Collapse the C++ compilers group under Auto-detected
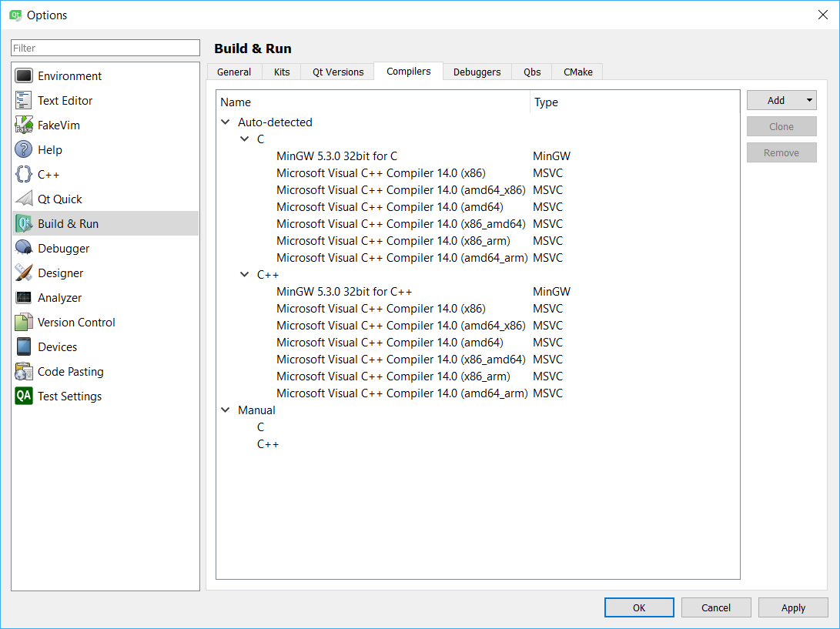 click(x=245, y=275)
